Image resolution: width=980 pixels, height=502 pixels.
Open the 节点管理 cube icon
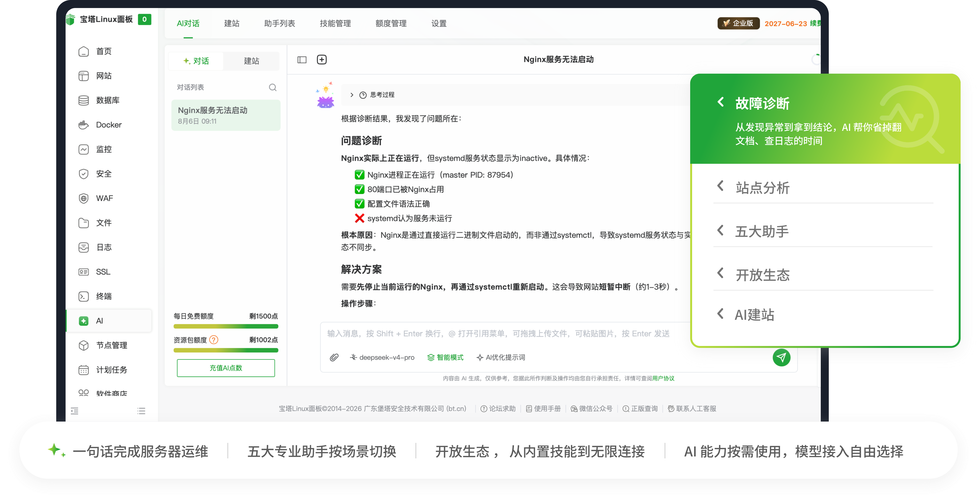point(83,345)
